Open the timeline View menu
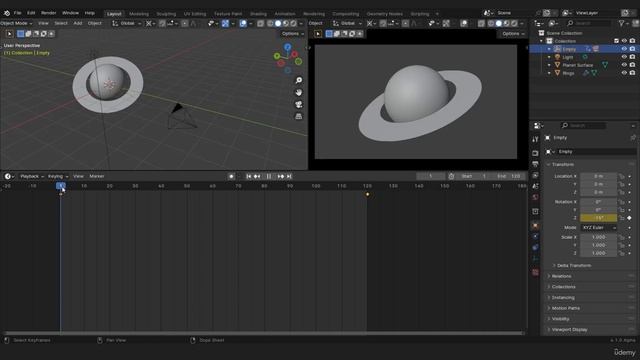The image size is (640, 360). click(x=78, y=176)
